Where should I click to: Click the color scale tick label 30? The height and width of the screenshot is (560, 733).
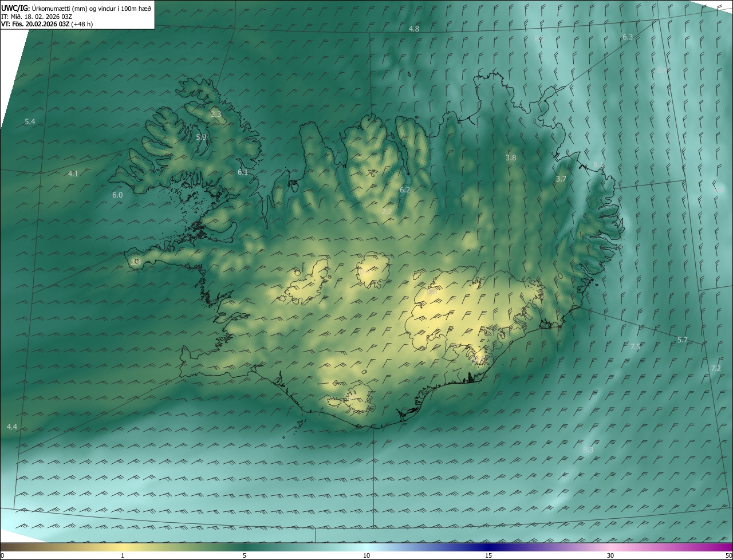tap(610, 555)
